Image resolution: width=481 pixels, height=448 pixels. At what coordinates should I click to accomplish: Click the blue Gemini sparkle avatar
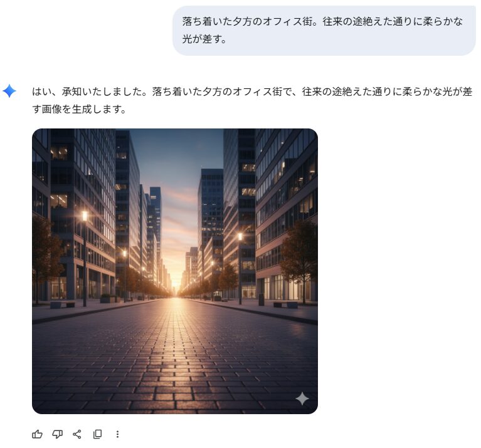tap(9, 91)
